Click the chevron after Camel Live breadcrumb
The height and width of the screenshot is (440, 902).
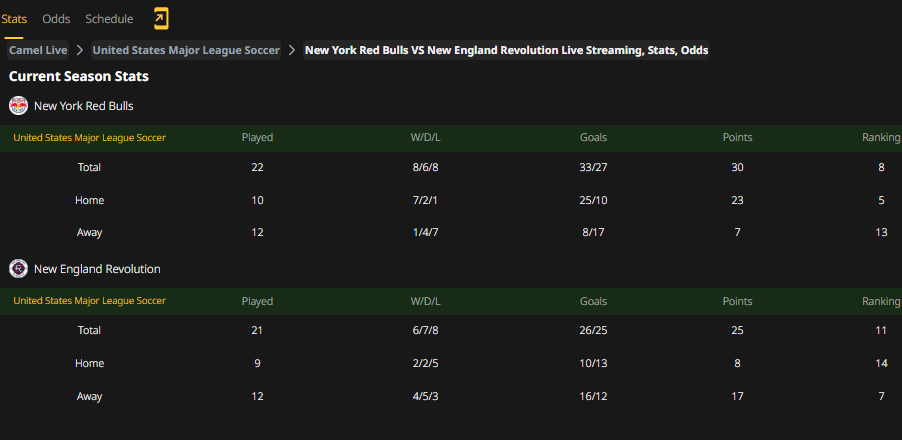(x=80, y=50)
